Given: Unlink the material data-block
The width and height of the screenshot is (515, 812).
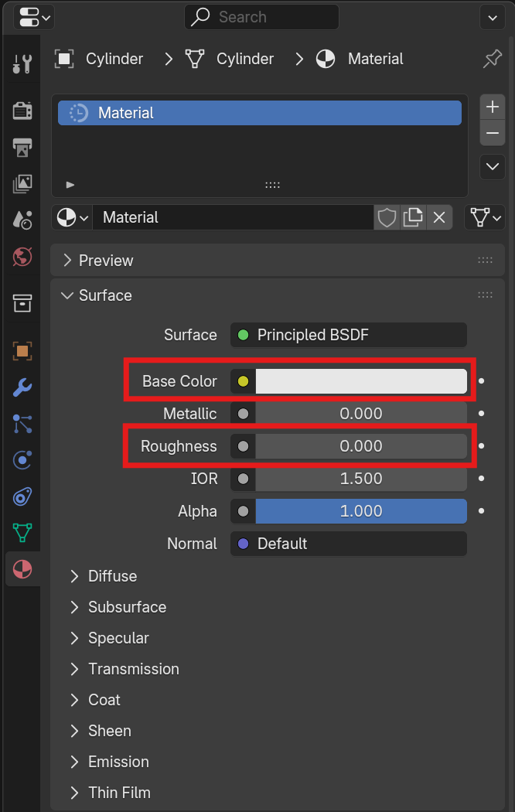Looking at the screenshot, I should [x=439, y=217].
